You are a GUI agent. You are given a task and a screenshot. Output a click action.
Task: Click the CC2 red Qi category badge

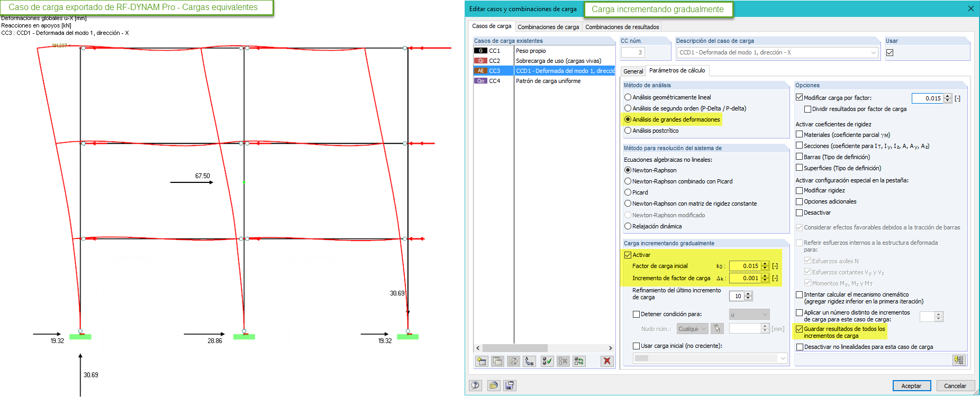tap(480, 61)
